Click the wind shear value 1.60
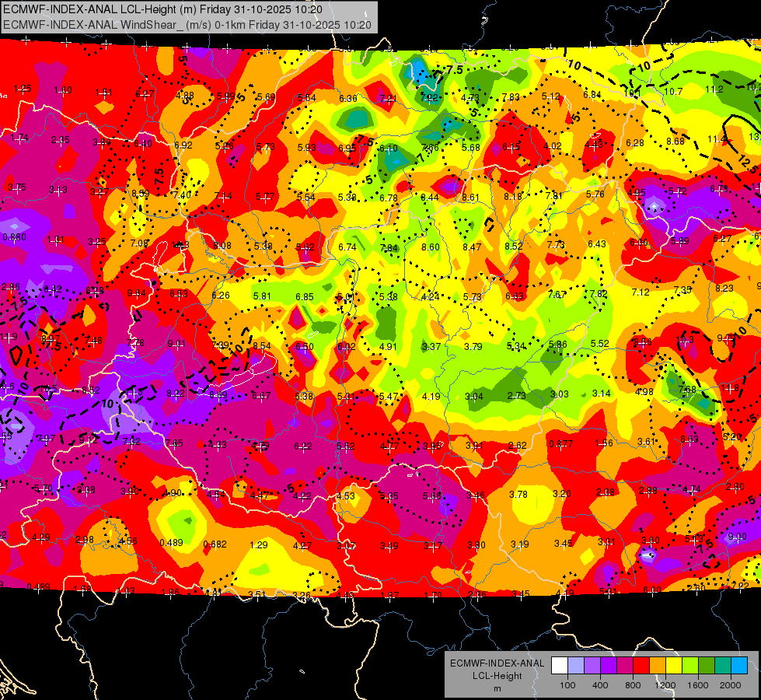The width and height of the screenshot is (761, 700). (x=63, y=90)
